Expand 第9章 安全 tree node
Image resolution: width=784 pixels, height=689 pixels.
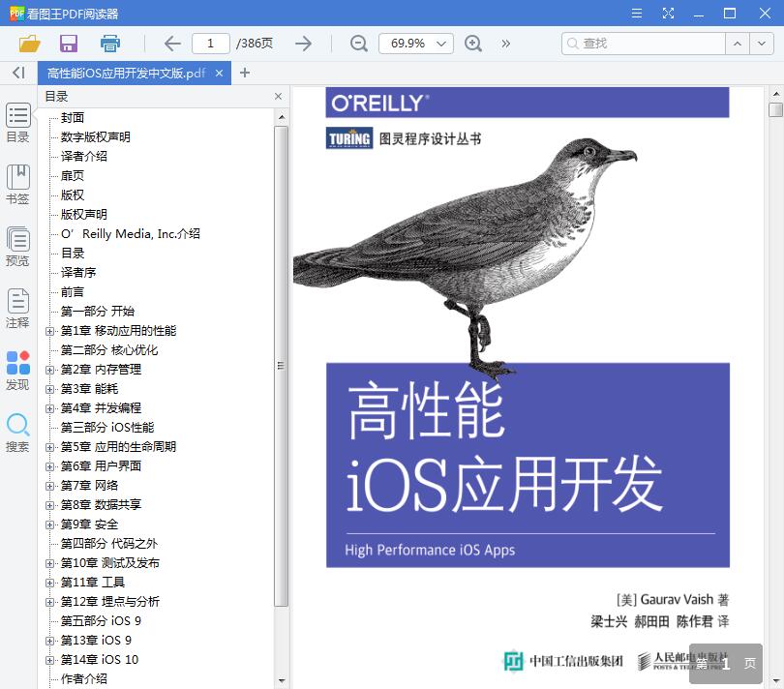point(49,525)
